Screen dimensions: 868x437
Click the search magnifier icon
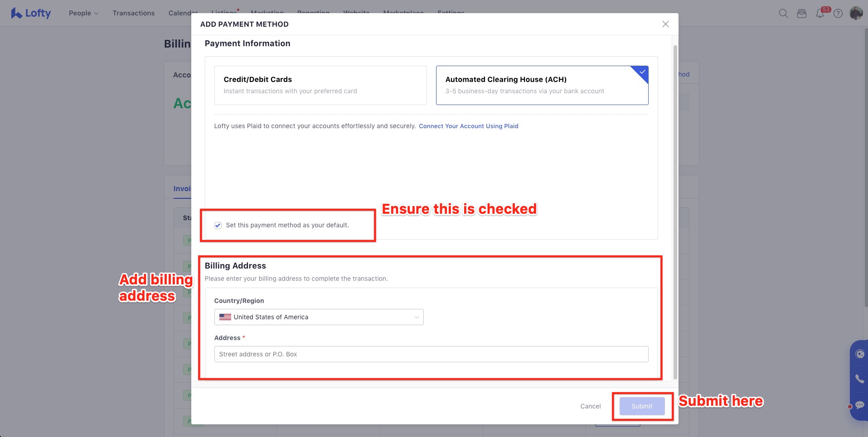point(783,13)
